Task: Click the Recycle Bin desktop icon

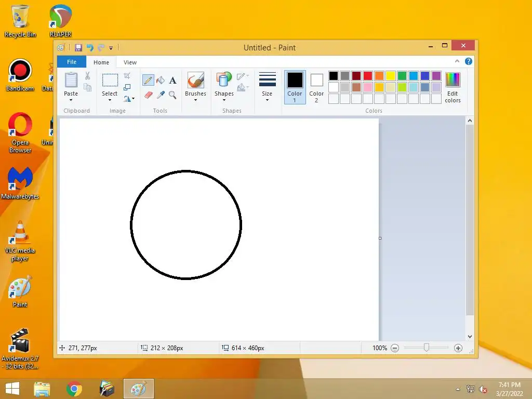Action: [20, 21]
